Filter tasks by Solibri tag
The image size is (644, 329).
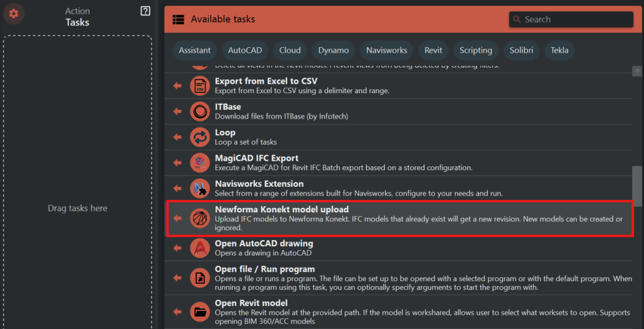tap(521, 50)
